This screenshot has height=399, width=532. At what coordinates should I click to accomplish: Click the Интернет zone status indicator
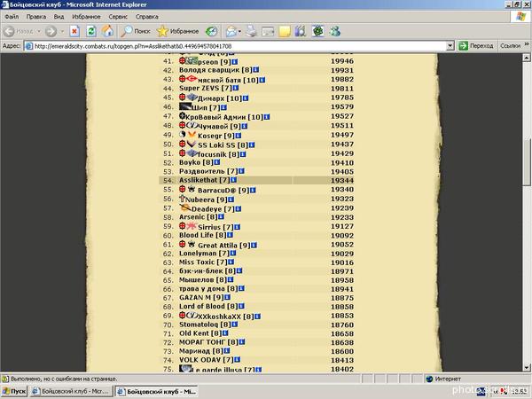444,379
